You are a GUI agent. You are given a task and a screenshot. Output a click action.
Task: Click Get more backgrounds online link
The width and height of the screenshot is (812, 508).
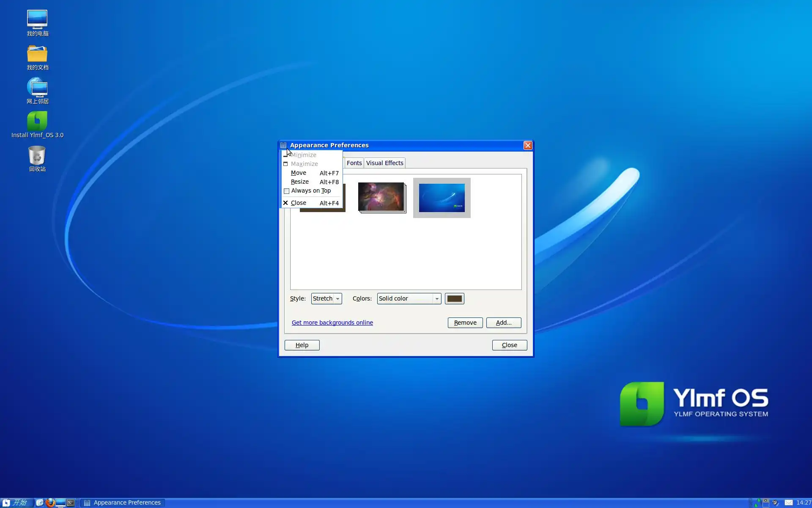pos(332,323)
